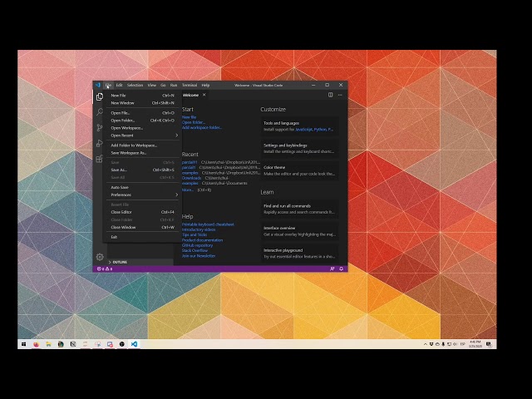Open the Windows Action Center icon
The image size is (532, 399).
tap(489, 344)
